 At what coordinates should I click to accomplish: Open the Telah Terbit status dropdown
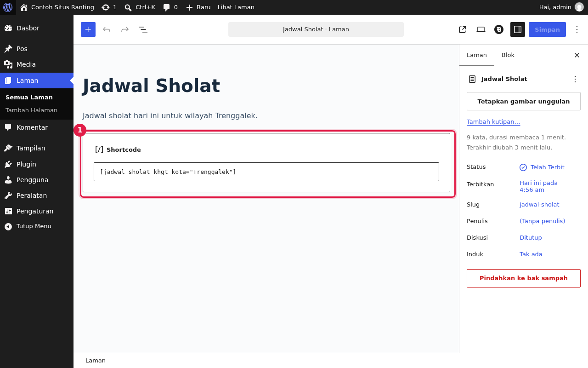[542, 167]
